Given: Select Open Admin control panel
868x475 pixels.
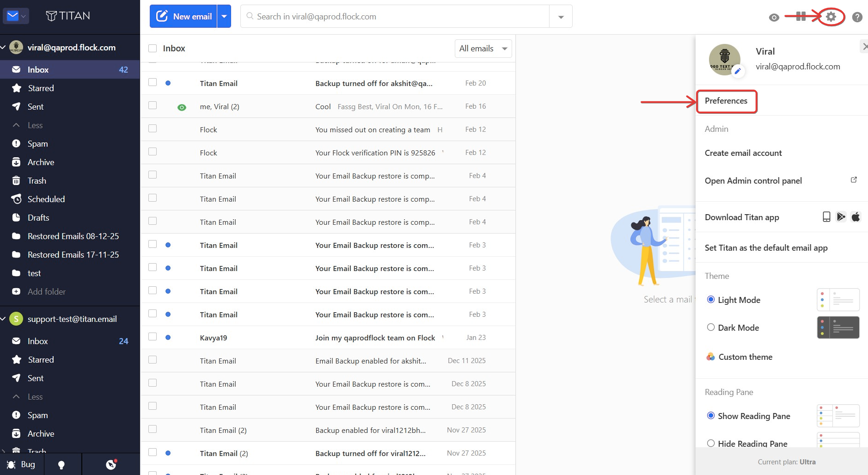Looking at the screenshot, I should click(x=753, y=181).
